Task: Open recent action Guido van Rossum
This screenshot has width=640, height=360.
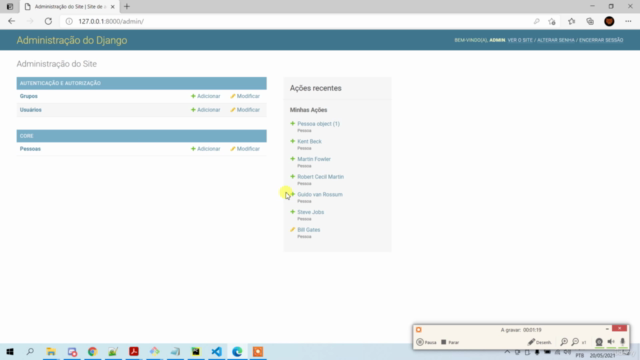Action: [x=320, y=194]
